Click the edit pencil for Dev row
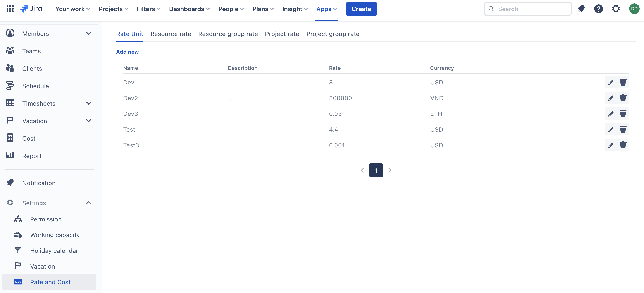This screenshot has height=293, width=644. point(611,83)
